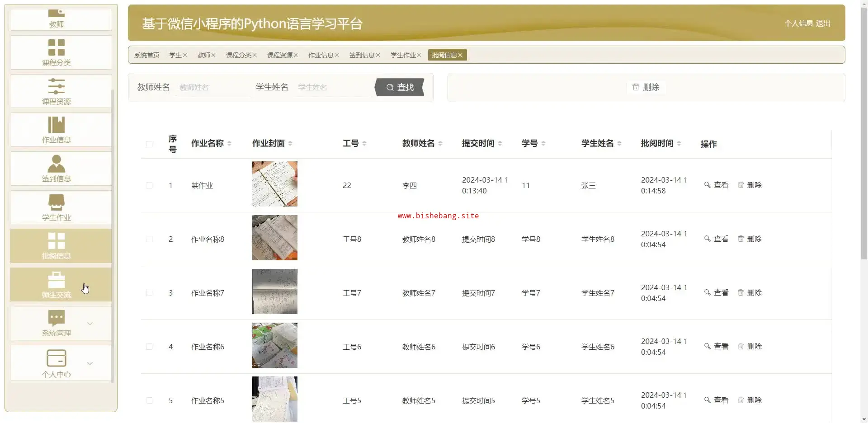Open 课程资源 sliders icon in sidebar
The image size is (868, 423).
pos(57,86)
